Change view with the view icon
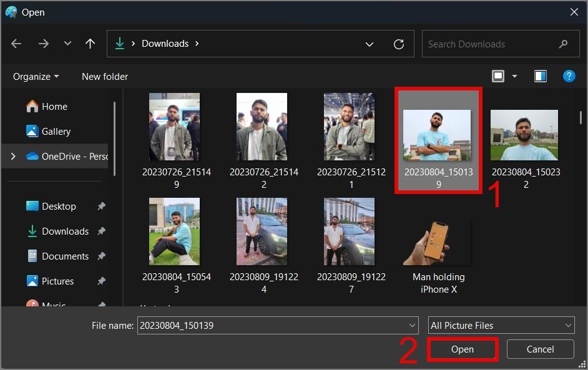Viewport: 588px width, 370px height. point(498,76)
